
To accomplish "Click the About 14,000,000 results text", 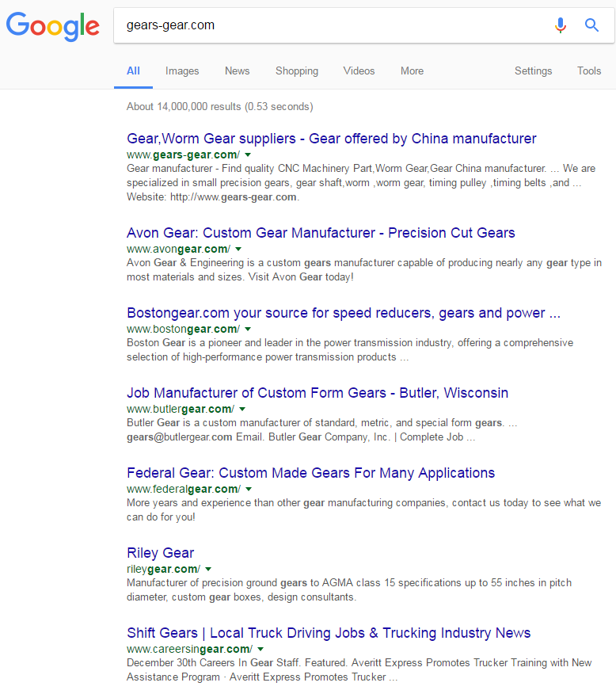I will pos(220,107).
